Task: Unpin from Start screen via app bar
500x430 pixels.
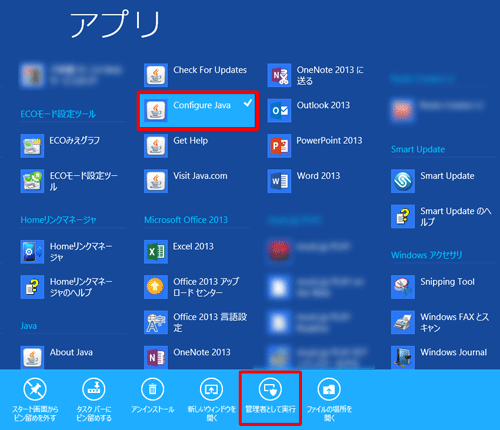Action: 35,399
